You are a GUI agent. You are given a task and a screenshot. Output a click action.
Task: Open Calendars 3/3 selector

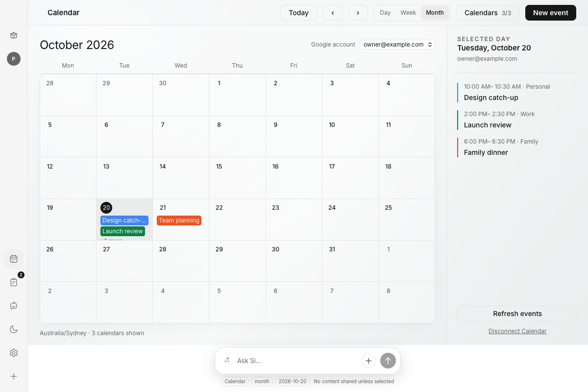(488, 13)
